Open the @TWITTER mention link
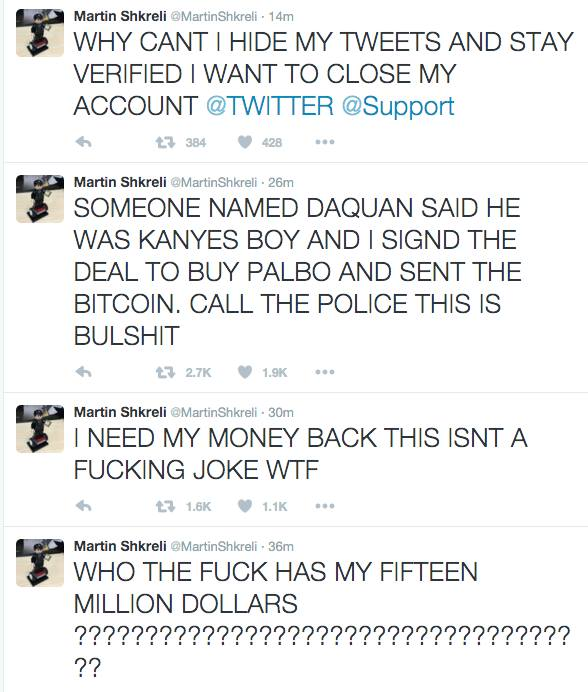The height and width of the screenshot is (692, 588). click(270, 106)
